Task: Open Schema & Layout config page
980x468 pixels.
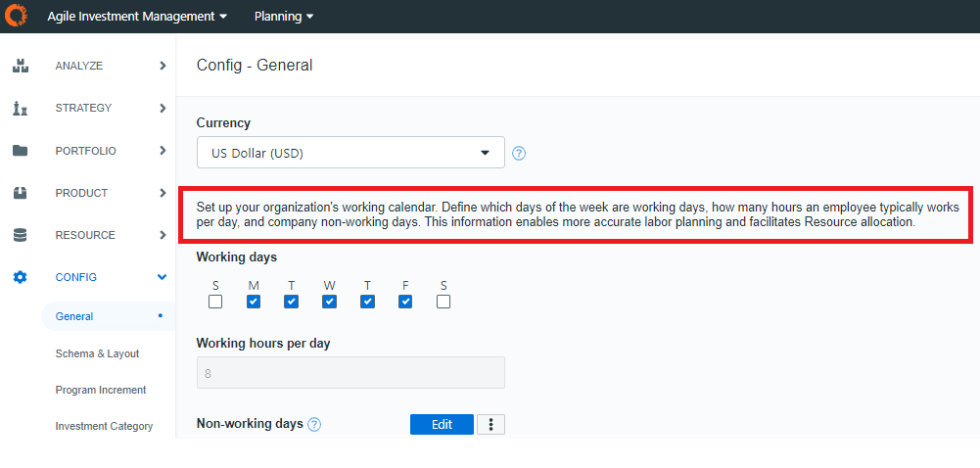Action: coord(97,353)
